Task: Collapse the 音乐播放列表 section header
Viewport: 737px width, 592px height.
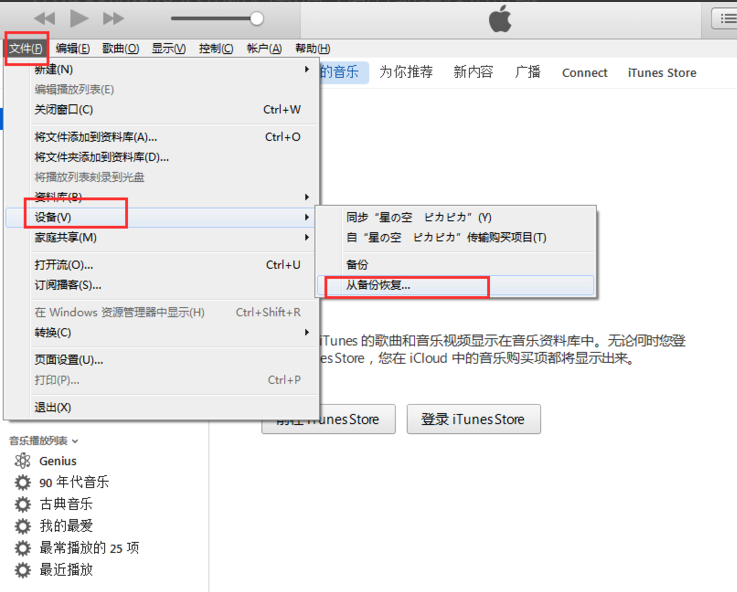Action: (43, 441)
